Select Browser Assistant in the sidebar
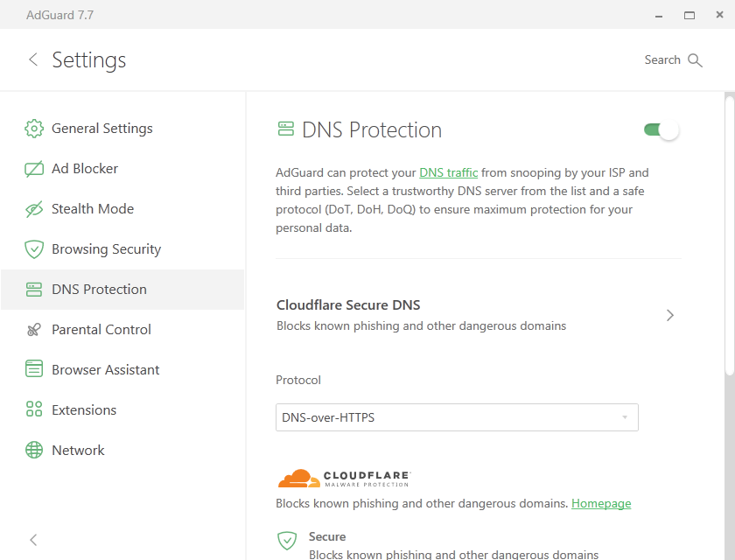735x560 pixels. tap(105, 369)
